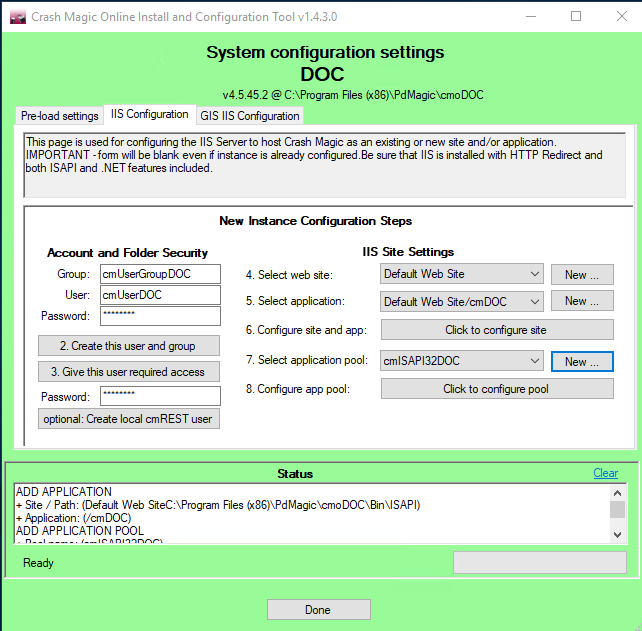This screenshot has width=642, height=631.
Task: Click the User name input field
Action: pos(159,295)
